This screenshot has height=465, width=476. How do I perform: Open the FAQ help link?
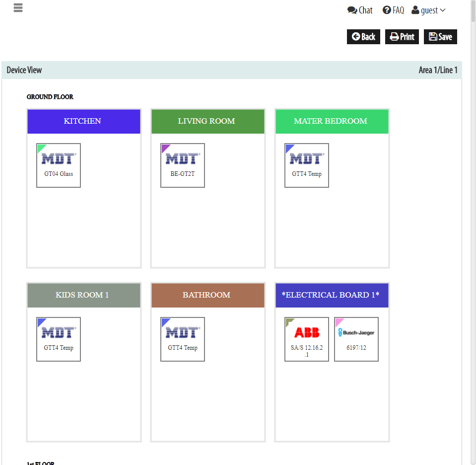pos(394,10)
